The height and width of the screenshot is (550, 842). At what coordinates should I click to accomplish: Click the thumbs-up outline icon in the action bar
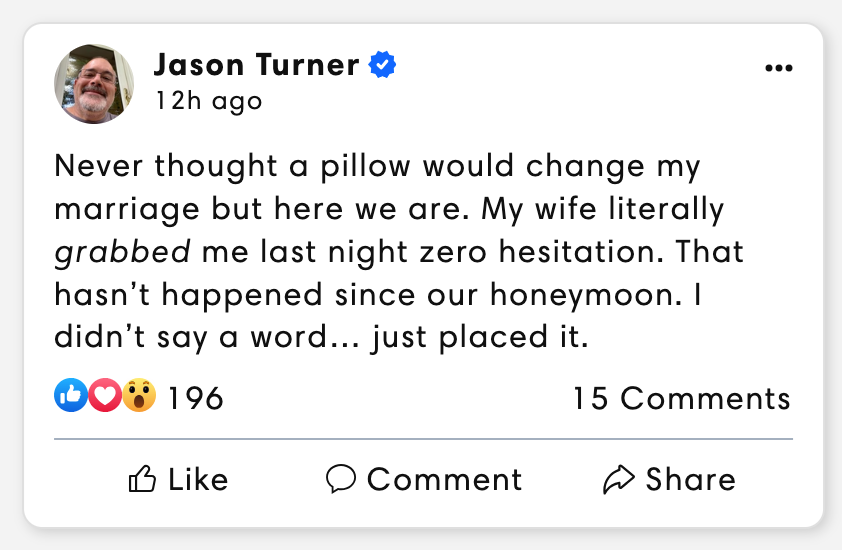[143, 480]
